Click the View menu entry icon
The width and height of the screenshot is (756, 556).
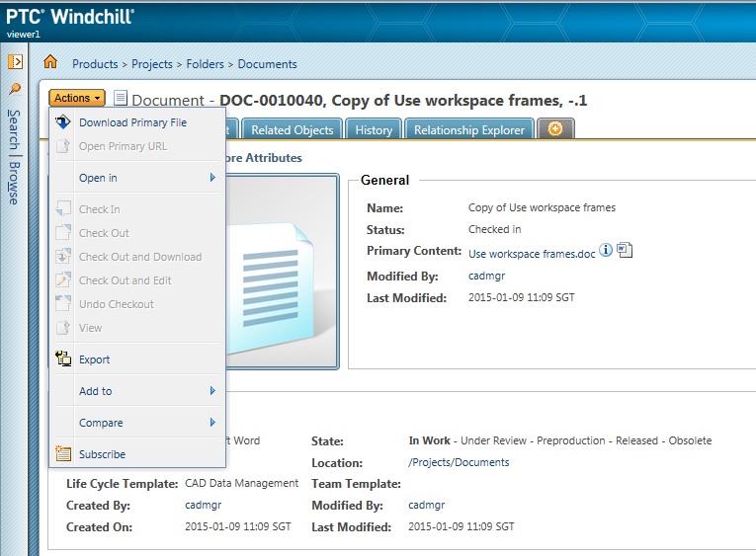[63, 328]
